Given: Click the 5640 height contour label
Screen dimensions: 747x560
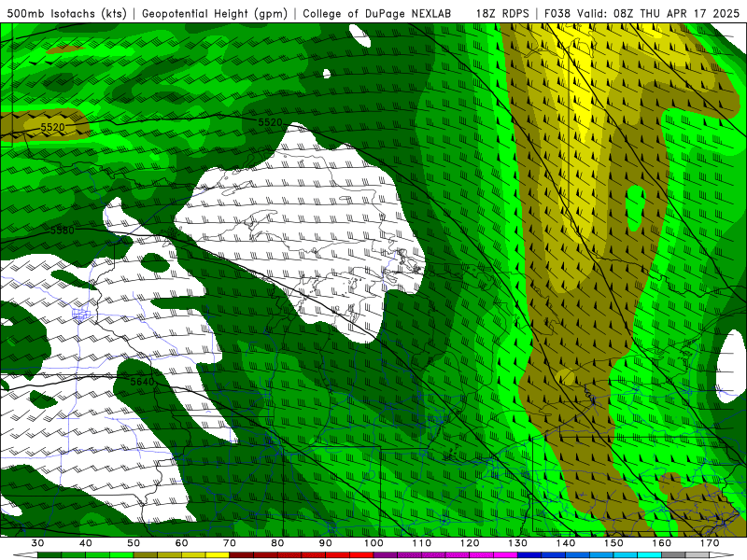Looking at the screenshot, I should (x=142, y=382).
